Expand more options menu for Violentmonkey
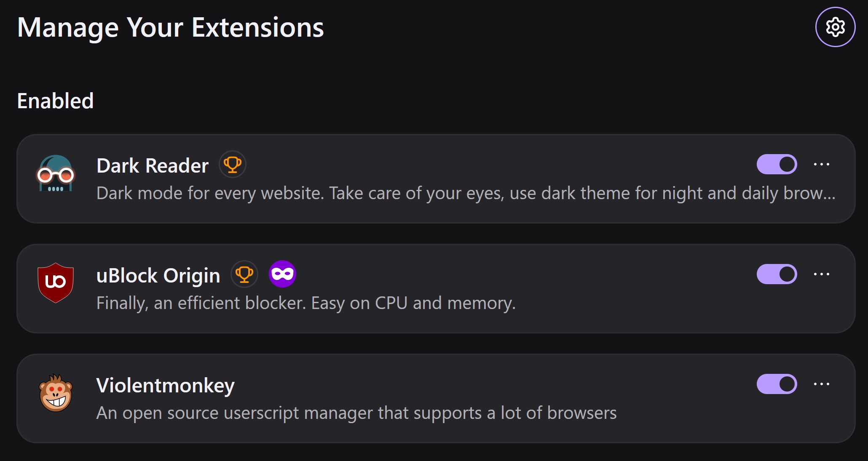868x461 pixels. pyautogui.click(x=822, y=384)
